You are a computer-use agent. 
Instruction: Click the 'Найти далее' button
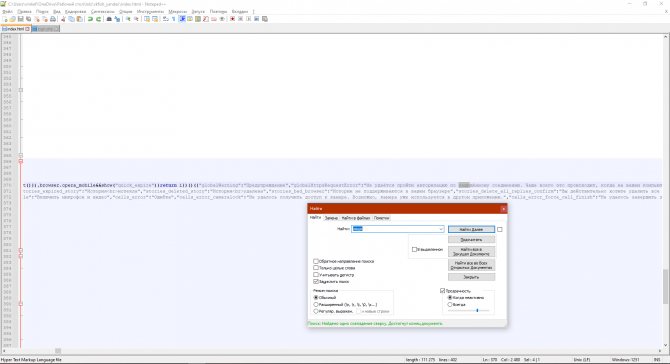click(471, 229)
